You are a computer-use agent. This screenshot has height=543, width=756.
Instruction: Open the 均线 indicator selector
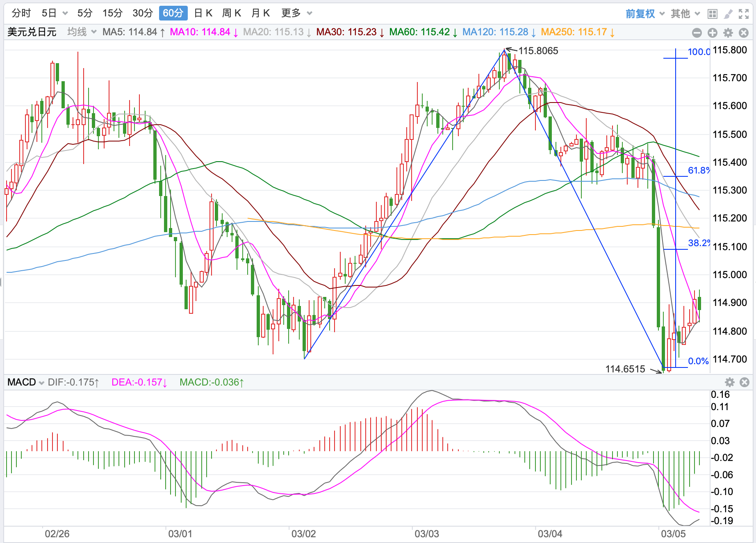tap(82, 32)
